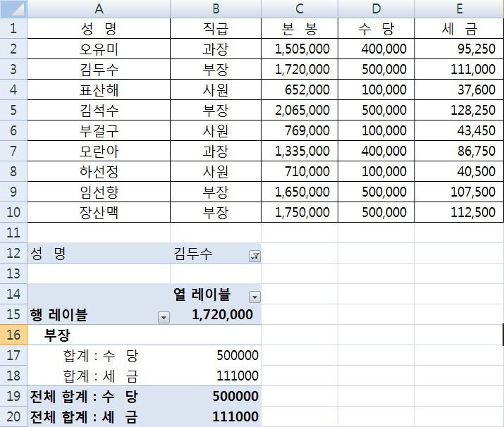This screenshot has height=427, width=504.
Task: Click pivot label 합계 : 세 금 in row 18
Action: click(x=99, y=376)
